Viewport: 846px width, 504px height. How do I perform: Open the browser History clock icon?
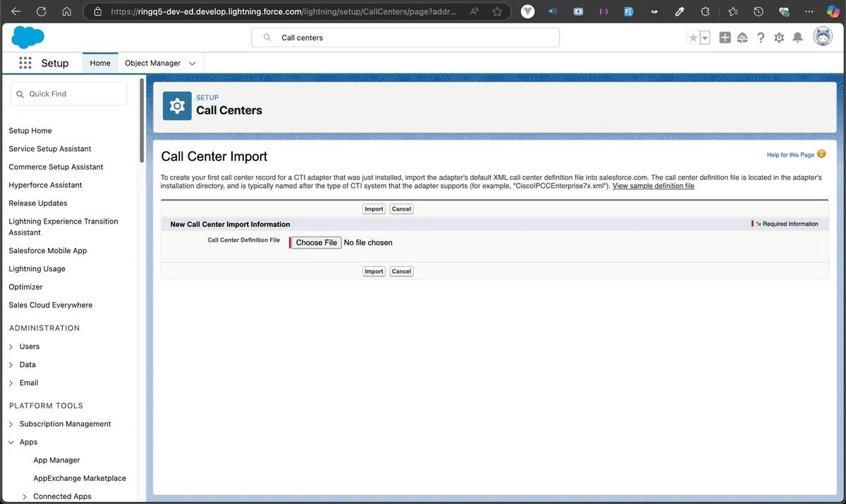[x=758, y=11]
